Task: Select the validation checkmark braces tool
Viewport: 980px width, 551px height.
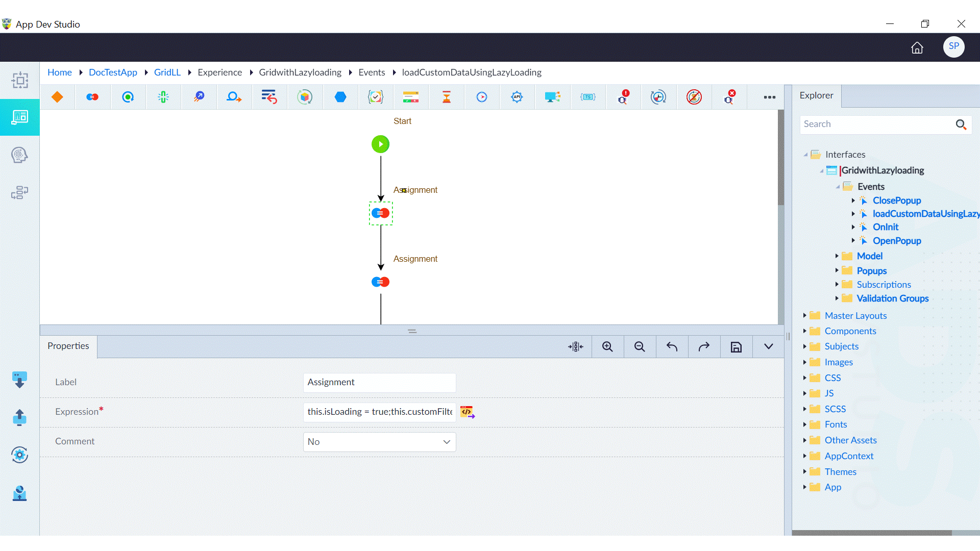Action: [376, 97]
